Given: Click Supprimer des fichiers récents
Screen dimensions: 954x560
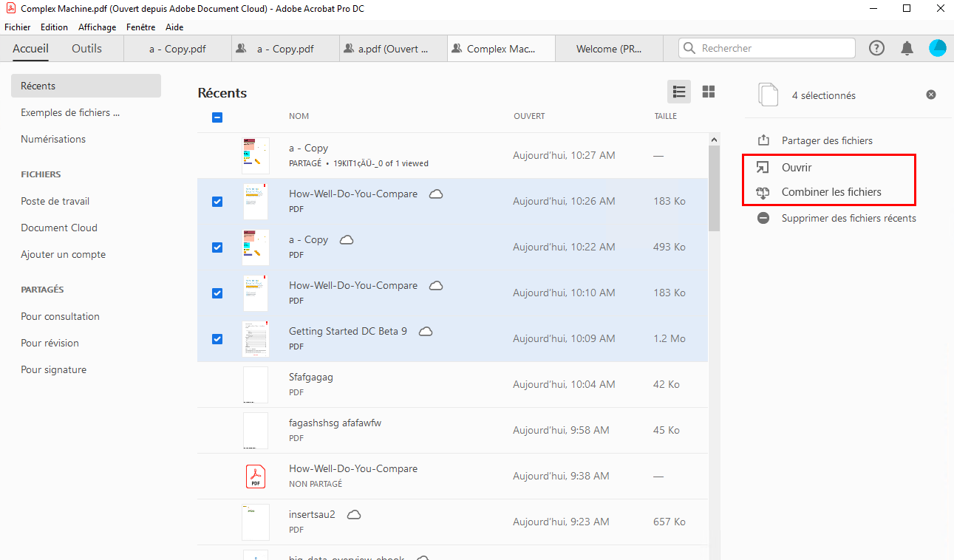Looking at the screenshot, I should click(x=848, y=218).
